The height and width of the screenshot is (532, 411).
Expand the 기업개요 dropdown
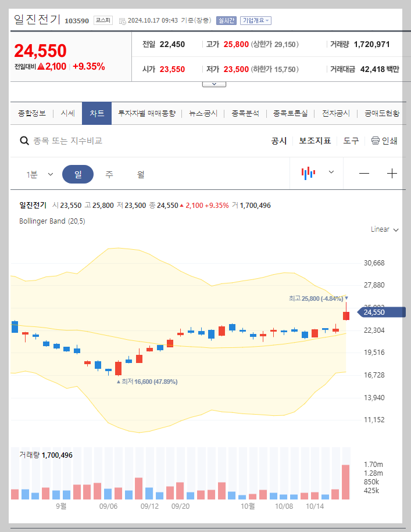pyautogui.click(x=257, y=19)
